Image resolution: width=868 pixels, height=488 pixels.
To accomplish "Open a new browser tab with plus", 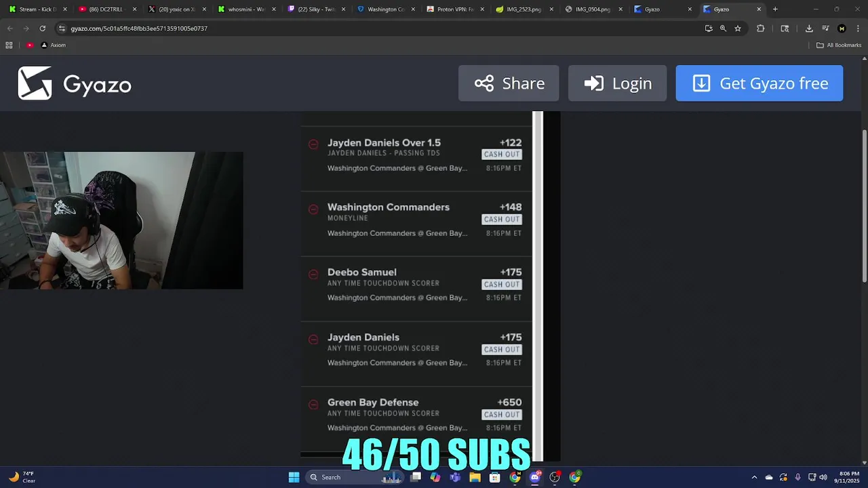I will (x=775, y=9).
